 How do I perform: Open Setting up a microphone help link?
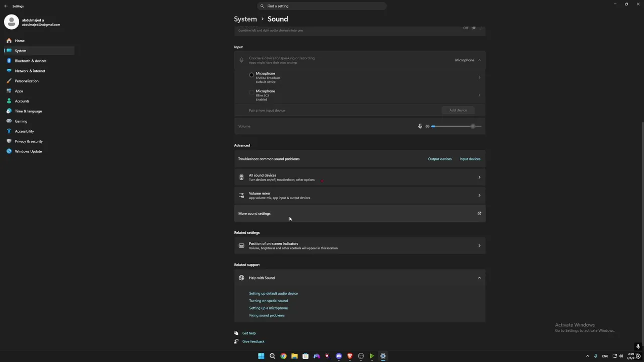[268, 308]
